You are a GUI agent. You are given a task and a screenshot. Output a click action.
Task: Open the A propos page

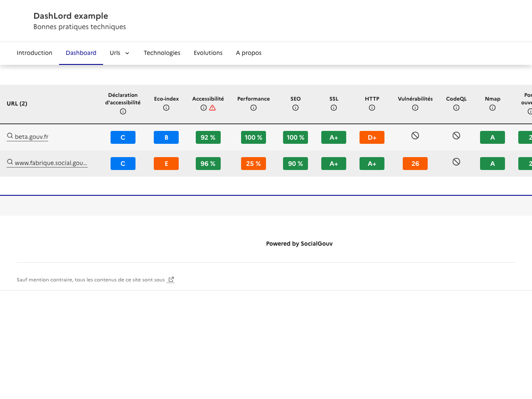[249, 53]
